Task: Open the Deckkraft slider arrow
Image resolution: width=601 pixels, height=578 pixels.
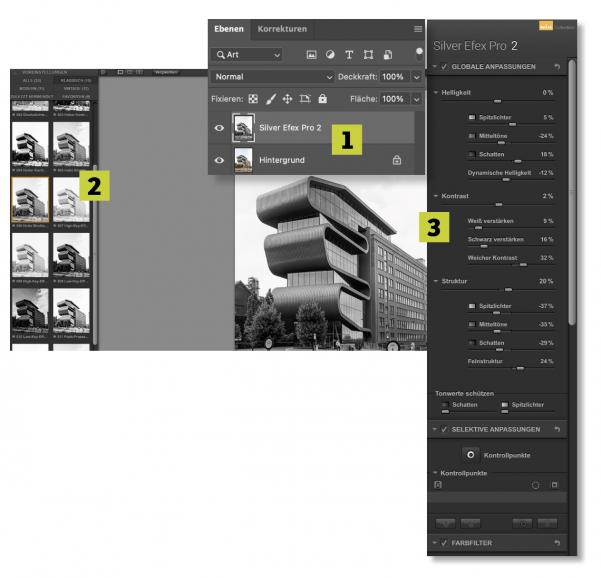Action: (417, 77)
